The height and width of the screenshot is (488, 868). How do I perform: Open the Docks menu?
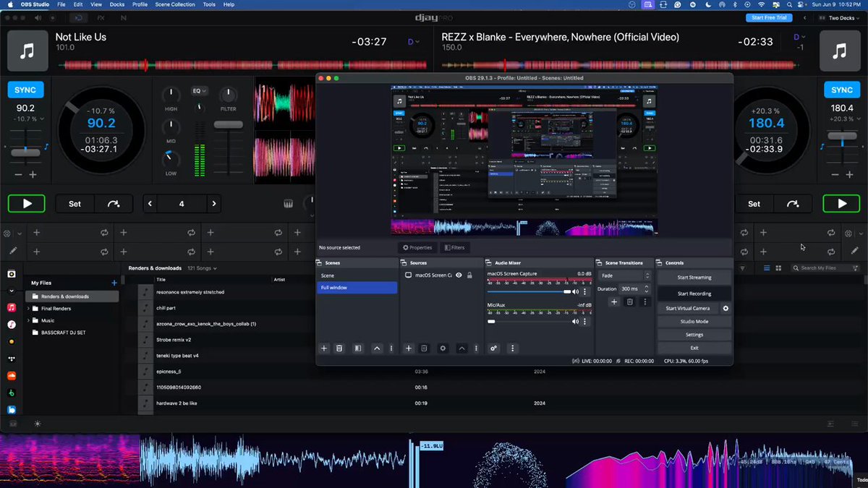click(116, 4)
